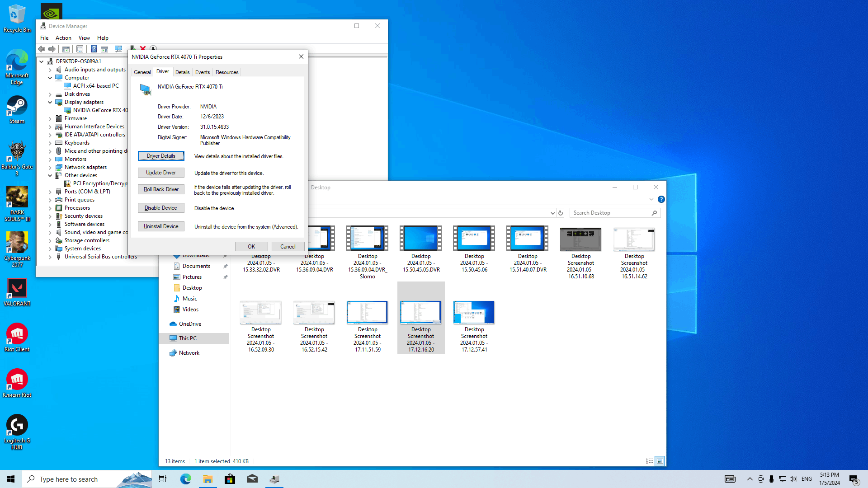Click refresh icon beside address bar

click(561, 213)
